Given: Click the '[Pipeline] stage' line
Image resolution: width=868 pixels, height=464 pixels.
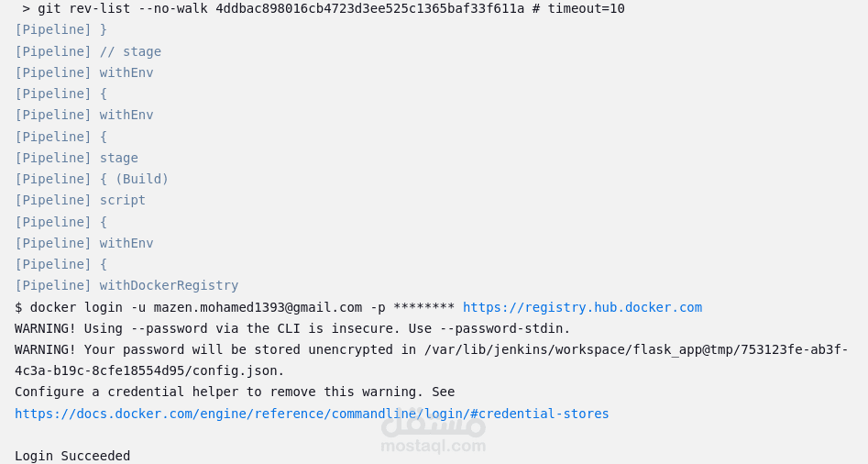Looking at the screenshot, I should [76, 158].
